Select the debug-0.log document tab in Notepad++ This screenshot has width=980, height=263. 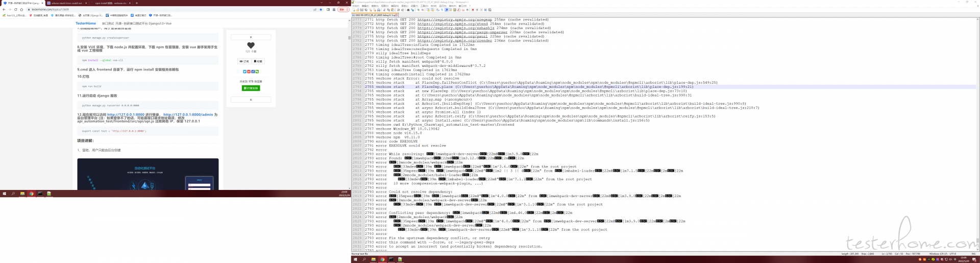coord(375,15)
